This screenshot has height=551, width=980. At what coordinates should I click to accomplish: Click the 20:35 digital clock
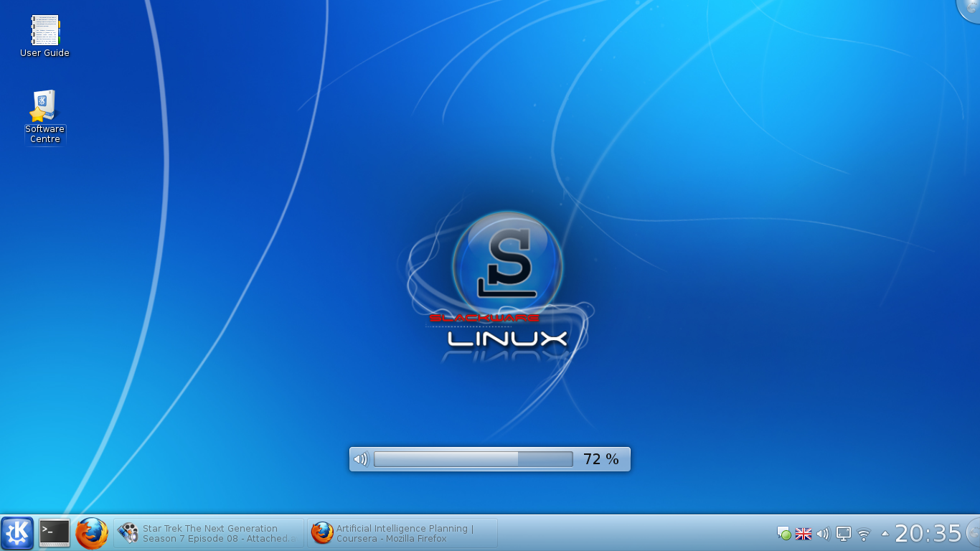point(928,533)
